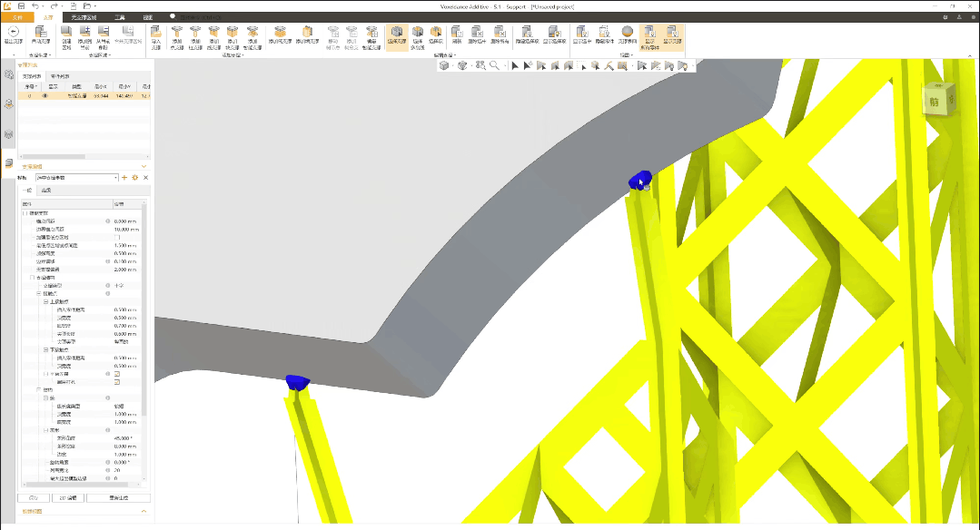Click the exit support back arrow icon
980x530 pixels.
click(14, 32)
